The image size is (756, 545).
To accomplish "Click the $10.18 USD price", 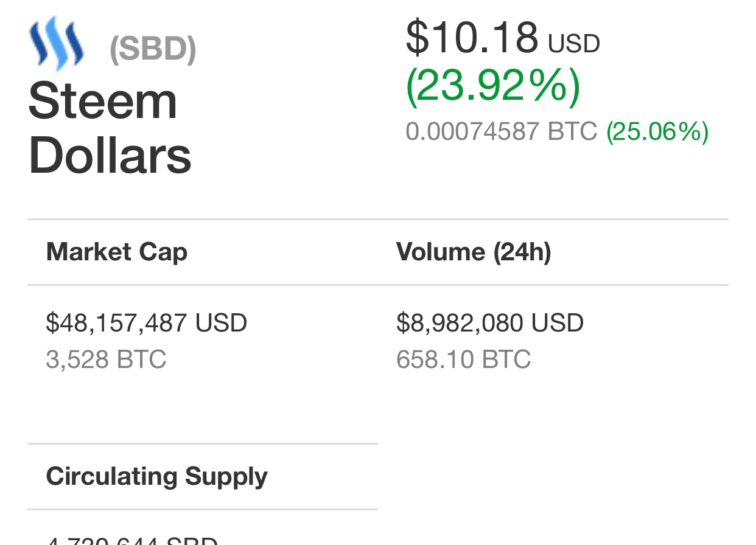I will pyautogui.click(x=503, y=38).
